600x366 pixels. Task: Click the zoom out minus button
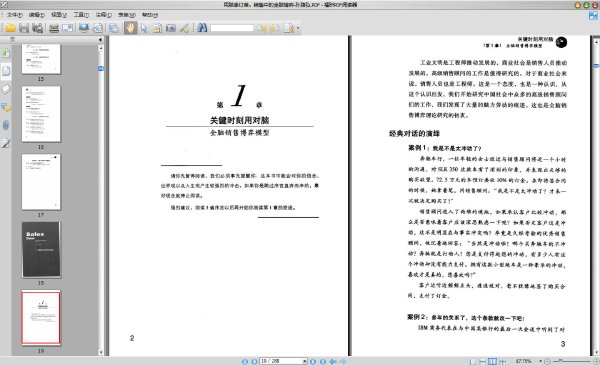click(x=547, y=361)
